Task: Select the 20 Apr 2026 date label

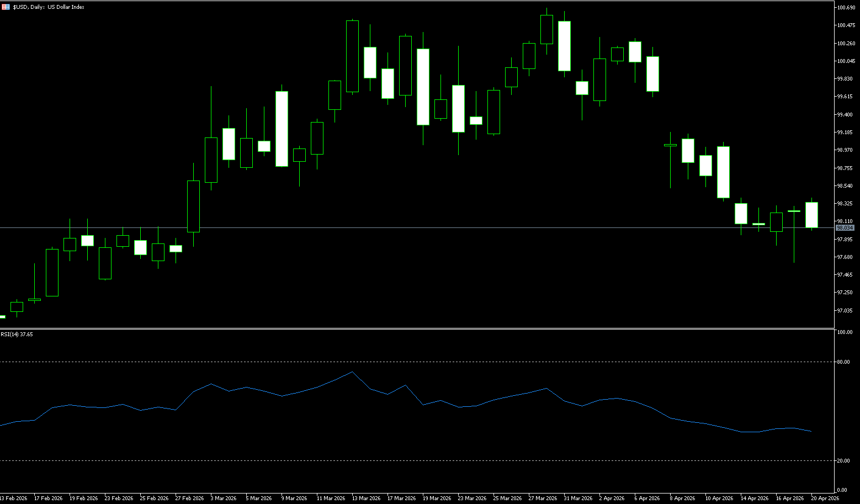Action: tap(825, 498)
